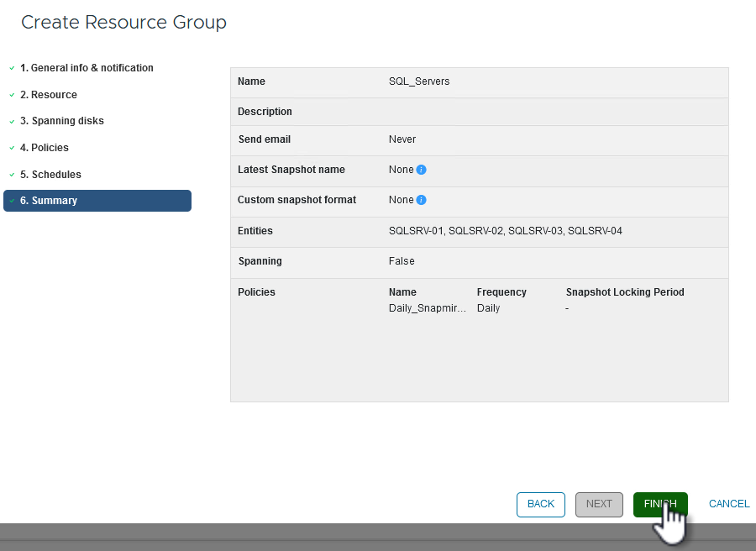Click the Spanning value False
This screenshot has width=756, height=551.
tap(402, 261)
